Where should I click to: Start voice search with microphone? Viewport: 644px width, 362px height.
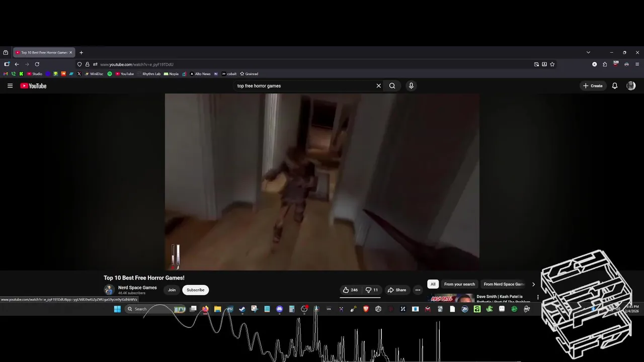411,86
